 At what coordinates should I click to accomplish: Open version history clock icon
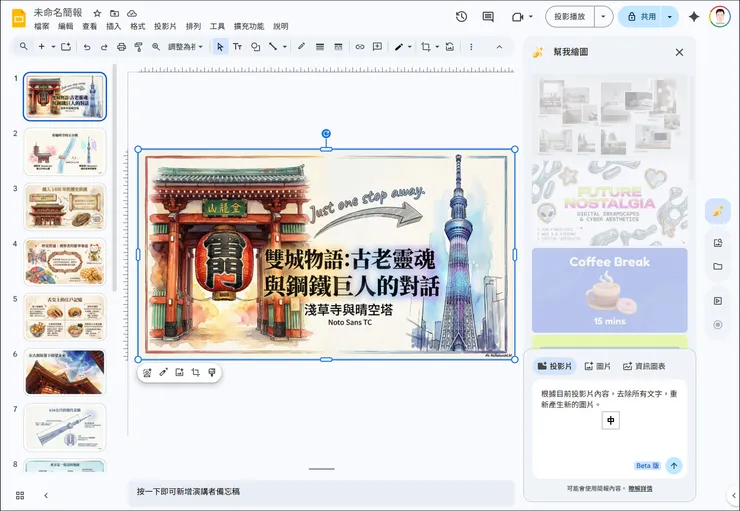click(x=462, y=17)
